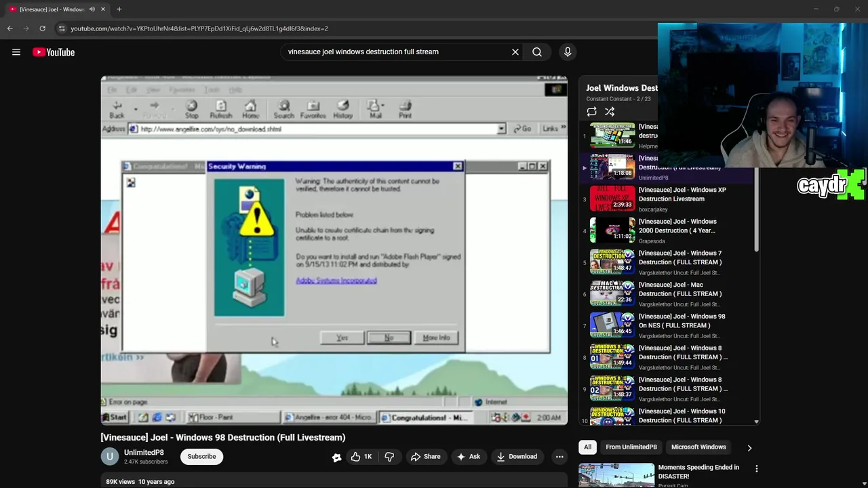Click the remix icon beside like button

pos(336,457)
